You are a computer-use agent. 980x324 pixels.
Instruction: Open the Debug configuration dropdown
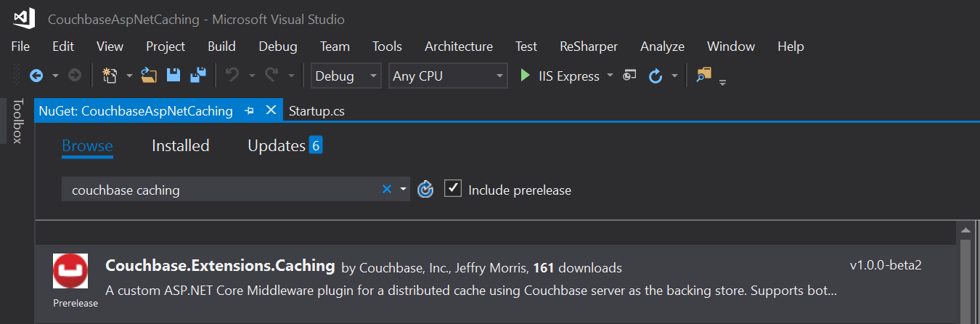[x=346, y=76]
